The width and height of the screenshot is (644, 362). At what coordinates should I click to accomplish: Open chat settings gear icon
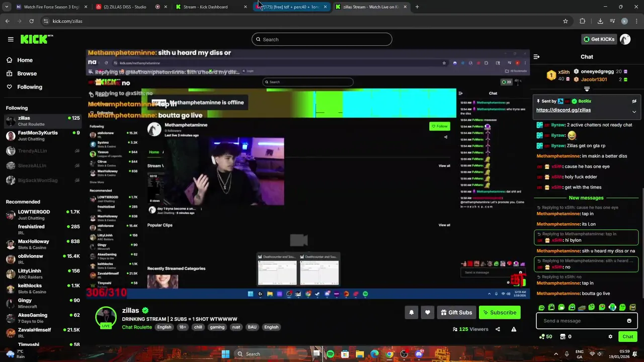pos(610,337)
